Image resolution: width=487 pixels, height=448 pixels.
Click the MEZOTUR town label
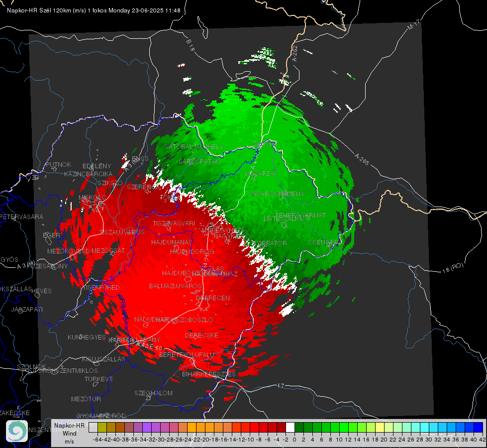click(x=86, y=399)
